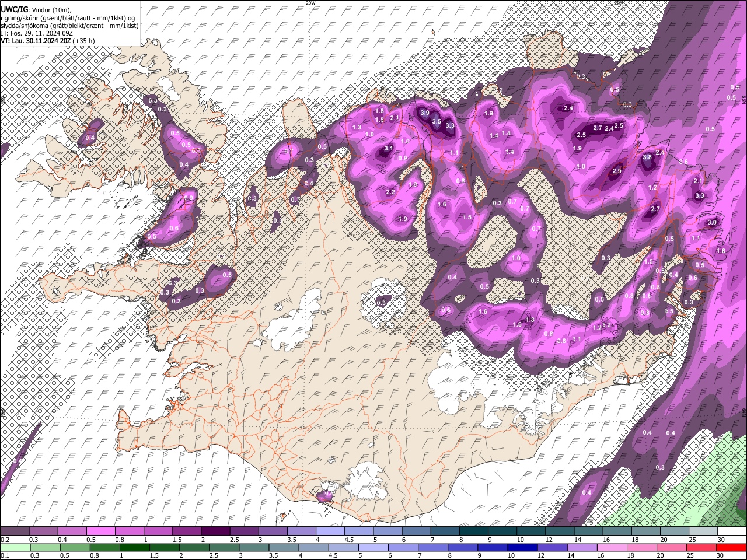
Task: Click the 15W longitude label
Action: 619,2
